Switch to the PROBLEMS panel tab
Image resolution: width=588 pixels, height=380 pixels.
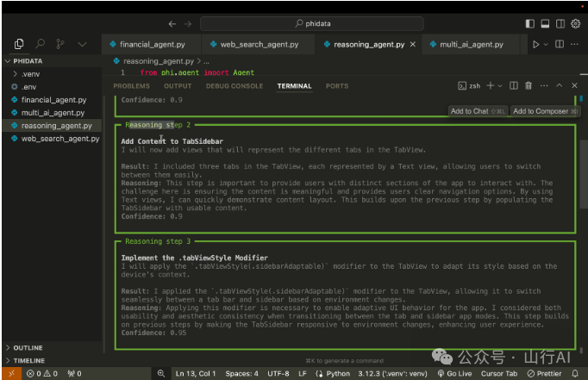tap(131, 86)
